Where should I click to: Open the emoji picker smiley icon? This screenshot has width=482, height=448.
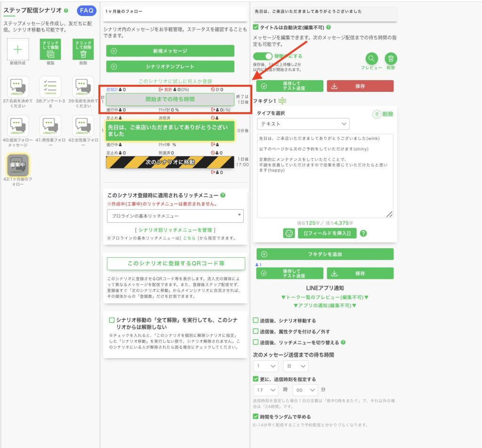coord(289,233)
